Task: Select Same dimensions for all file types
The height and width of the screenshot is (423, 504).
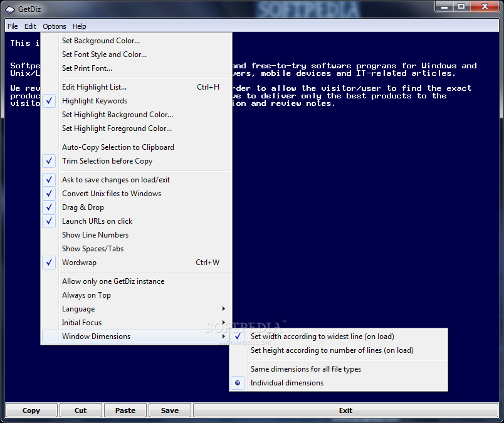Action: (339, 369)
